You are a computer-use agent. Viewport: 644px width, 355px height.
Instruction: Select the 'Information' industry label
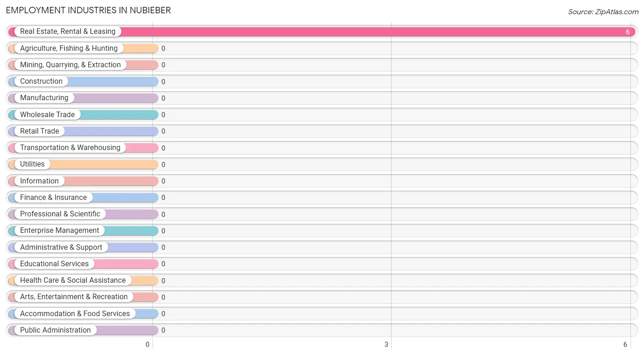[39, 181]
